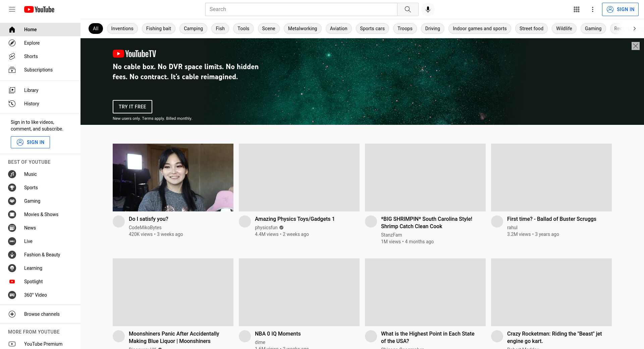This screenshot has height=349, width=644.
Task: Select the Indoor games and sports chip
Action: point(480,29)
